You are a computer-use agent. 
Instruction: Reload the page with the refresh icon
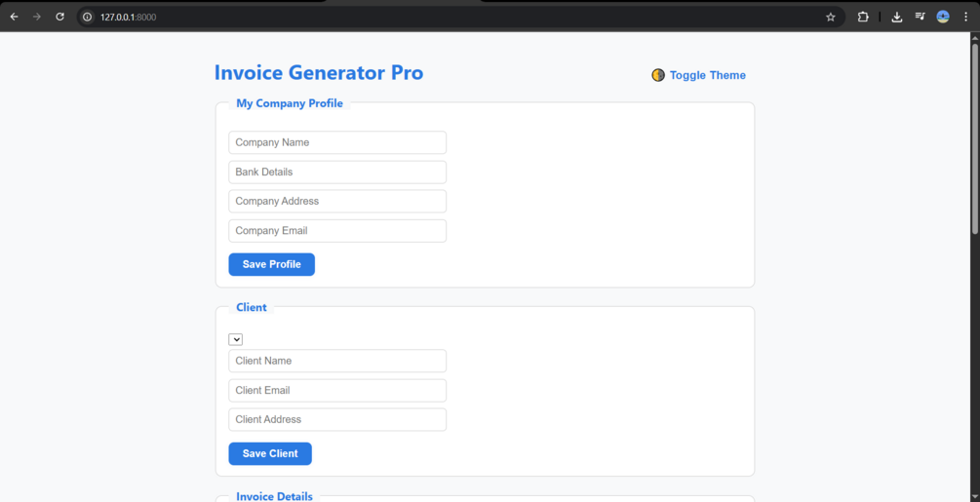60,17
